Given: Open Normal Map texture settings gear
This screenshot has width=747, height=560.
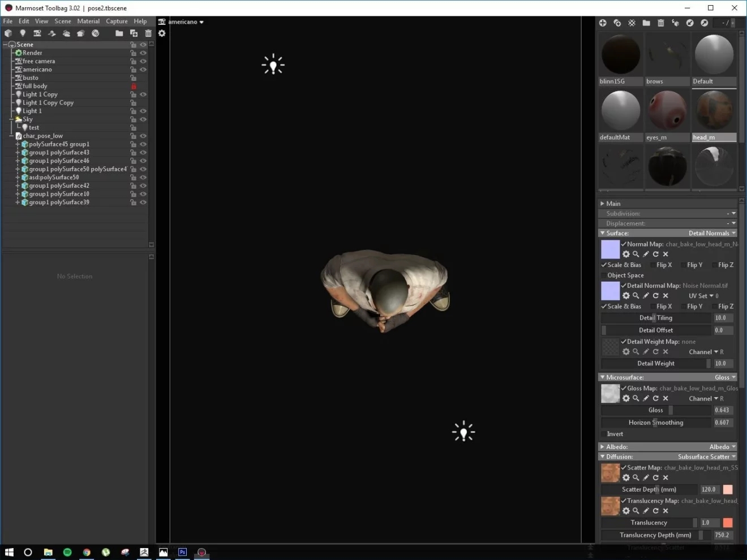Looking at the screenshot, I should coord(626,255).
